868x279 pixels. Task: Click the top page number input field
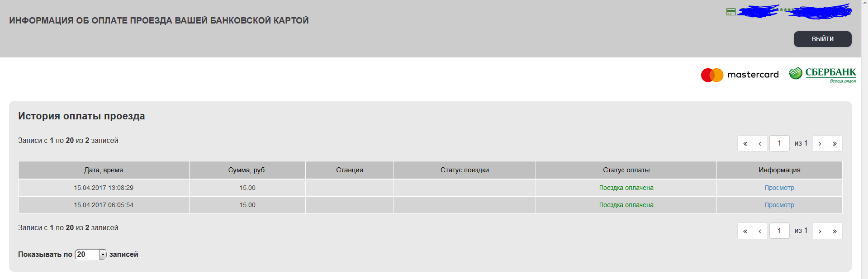pos(779,143)
